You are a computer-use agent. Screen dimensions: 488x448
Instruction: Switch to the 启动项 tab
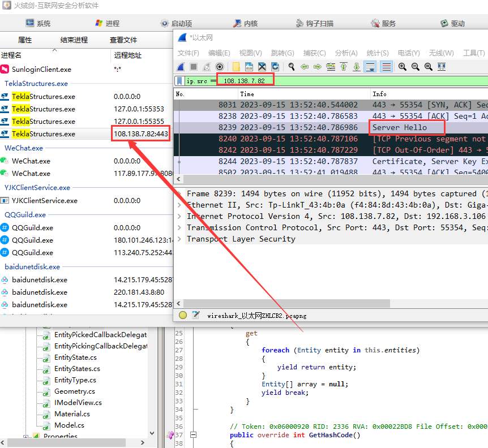click(176, 23)
